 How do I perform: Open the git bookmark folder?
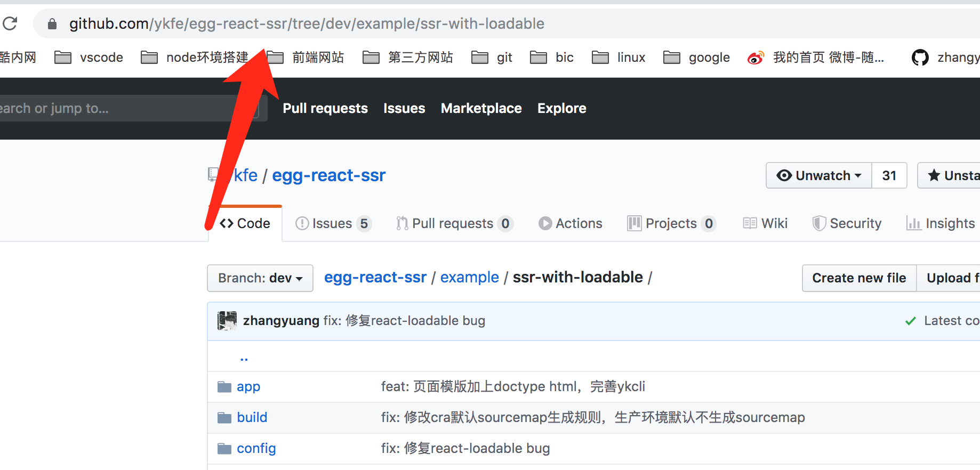[492, 57]
